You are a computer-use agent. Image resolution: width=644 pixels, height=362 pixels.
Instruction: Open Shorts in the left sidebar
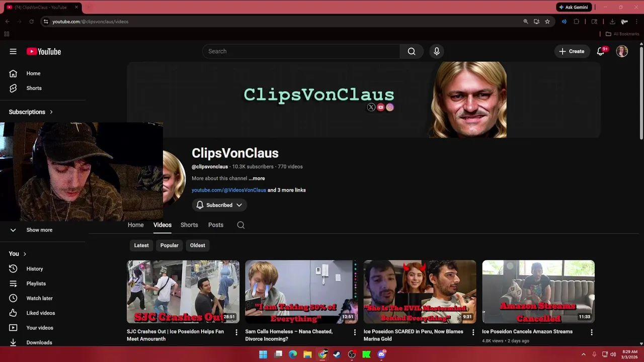(34, 88)
